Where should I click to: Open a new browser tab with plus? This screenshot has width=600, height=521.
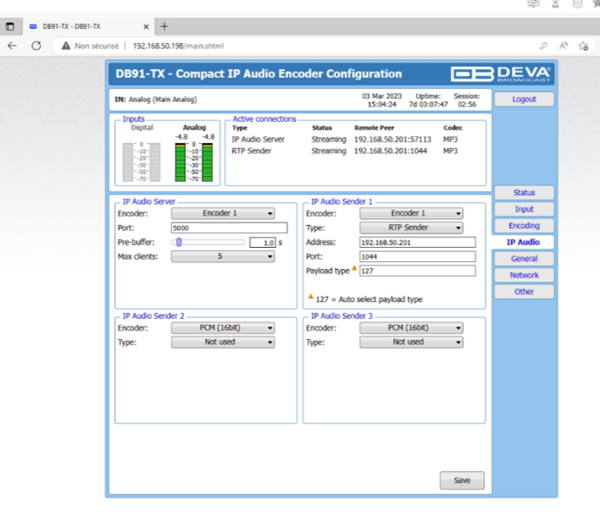pos(164,26)
